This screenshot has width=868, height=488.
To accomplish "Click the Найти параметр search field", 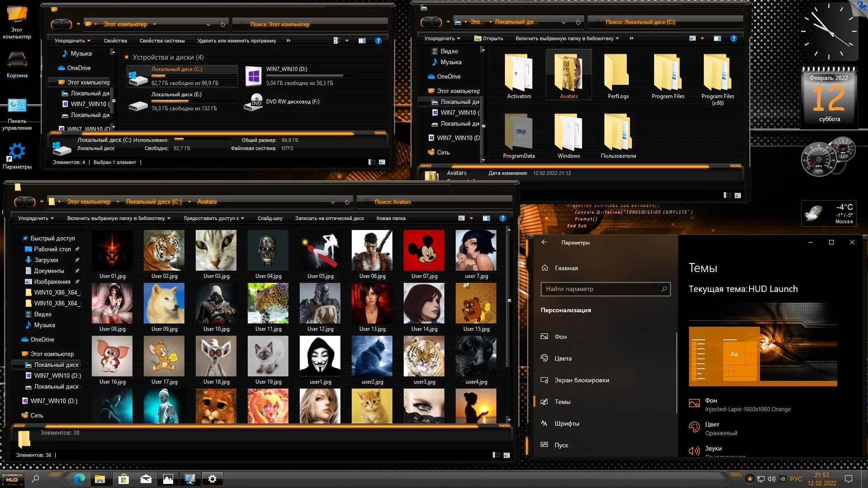I will click(601, 289).
